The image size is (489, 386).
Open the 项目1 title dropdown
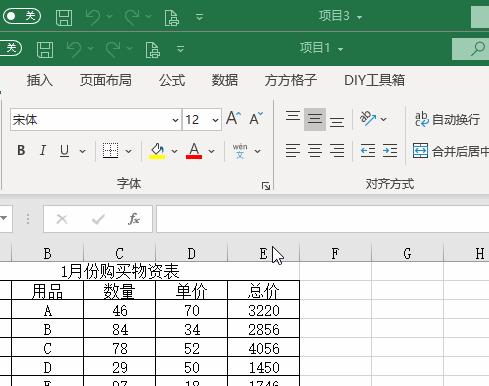point(340,49)
